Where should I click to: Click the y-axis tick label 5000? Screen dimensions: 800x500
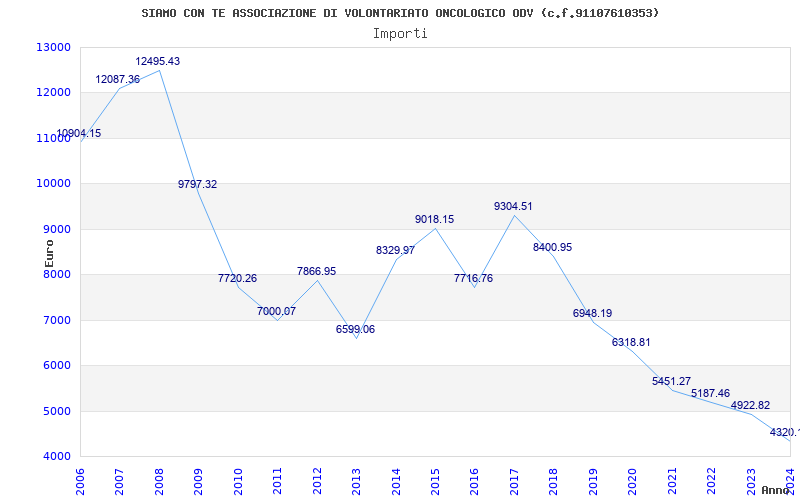pyautogui.click(x=57, y=411)
